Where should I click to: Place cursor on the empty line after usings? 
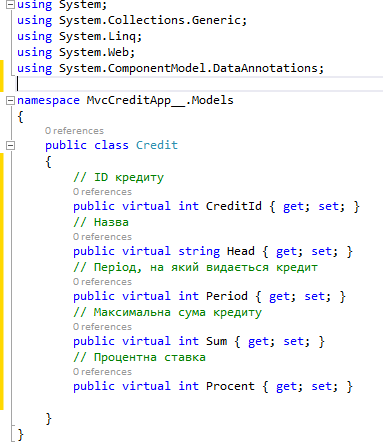tap(200, 84)
